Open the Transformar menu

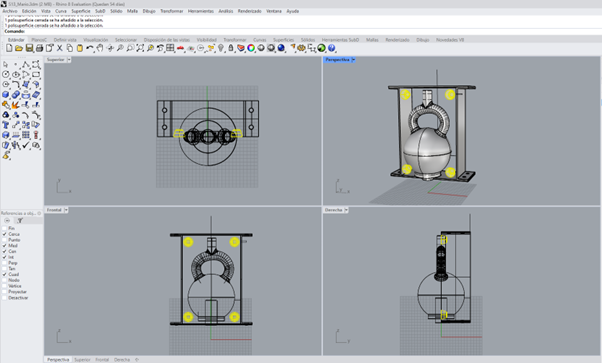click(172, 11)
